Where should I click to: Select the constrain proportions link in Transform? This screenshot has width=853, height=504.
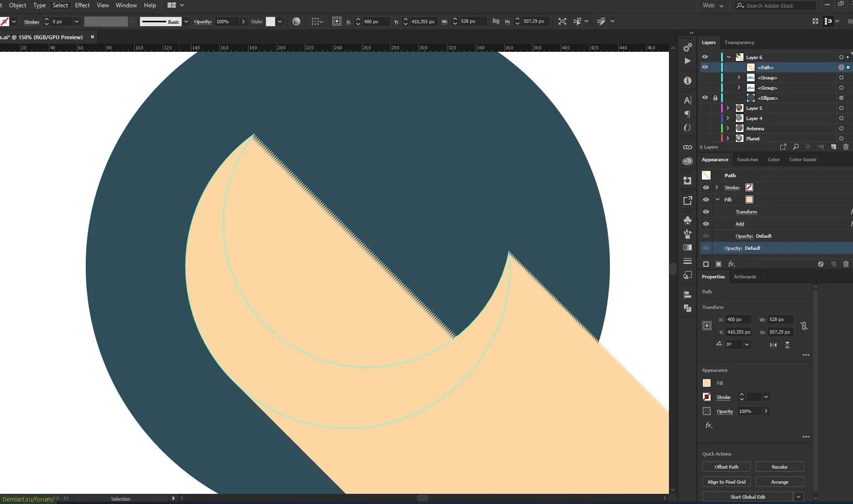point(805,325)
